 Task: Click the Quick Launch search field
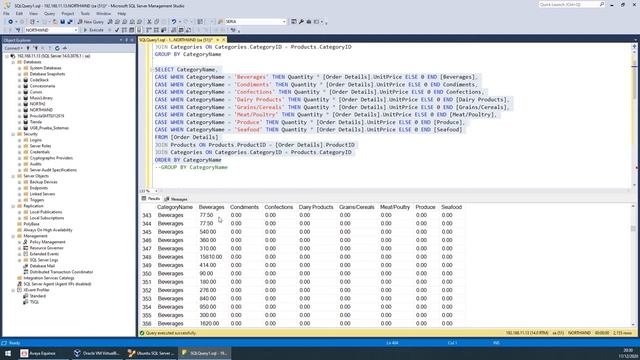[571, 4]
